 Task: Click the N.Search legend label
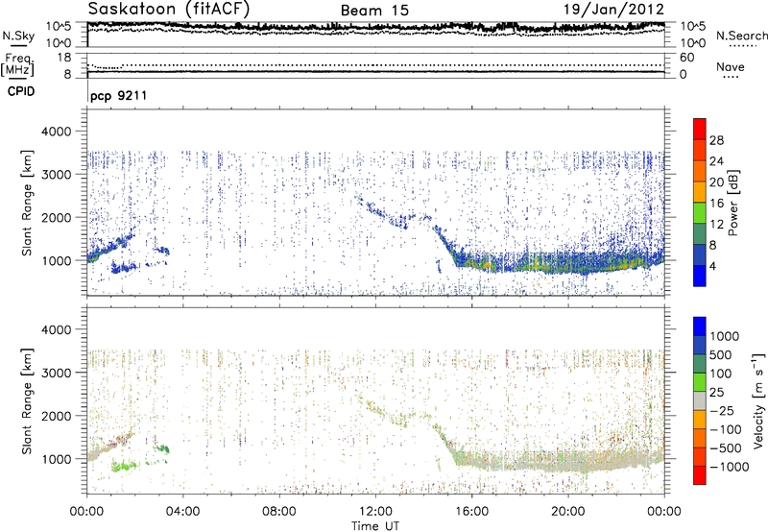click(741, 36)
